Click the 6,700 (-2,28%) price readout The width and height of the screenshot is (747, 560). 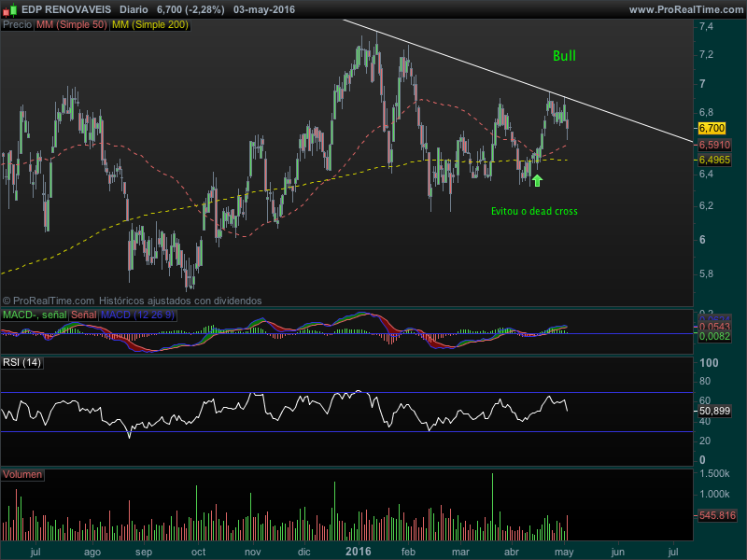pos(190,9)
